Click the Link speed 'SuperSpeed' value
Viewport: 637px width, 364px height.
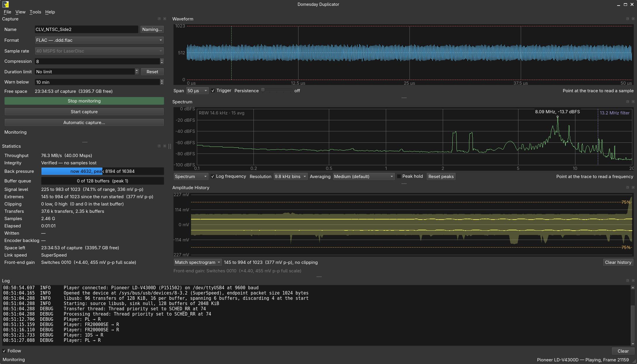coord(54,255)
